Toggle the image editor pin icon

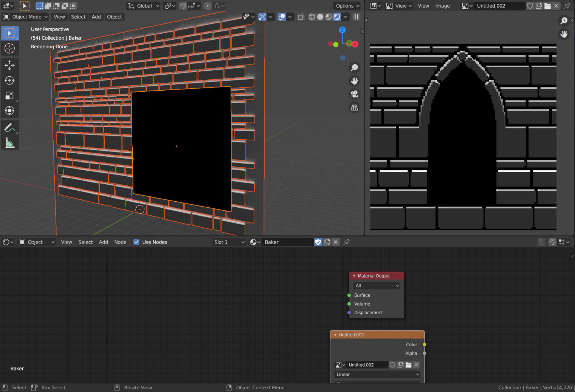point(567,6)
